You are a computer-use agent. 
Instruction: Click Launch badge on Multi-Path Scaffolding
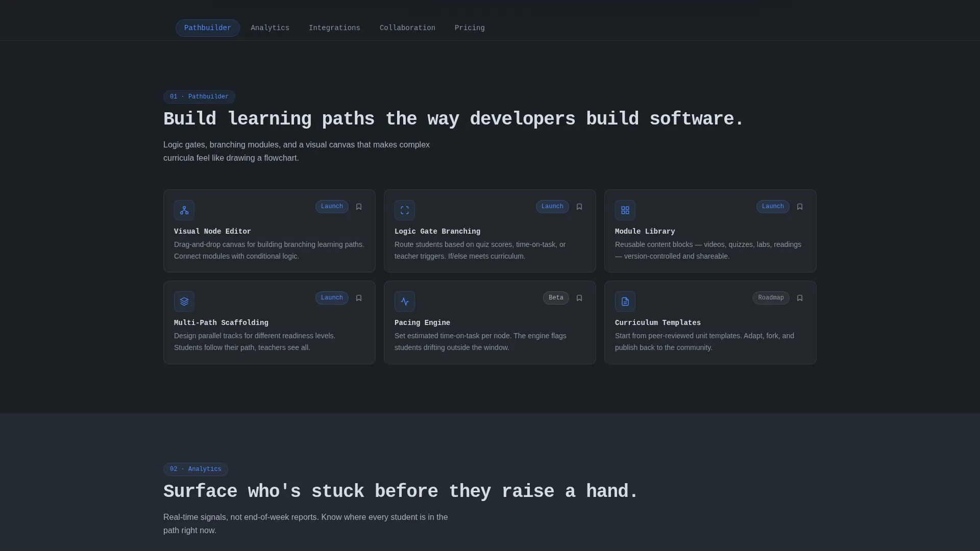click(332, 298)
